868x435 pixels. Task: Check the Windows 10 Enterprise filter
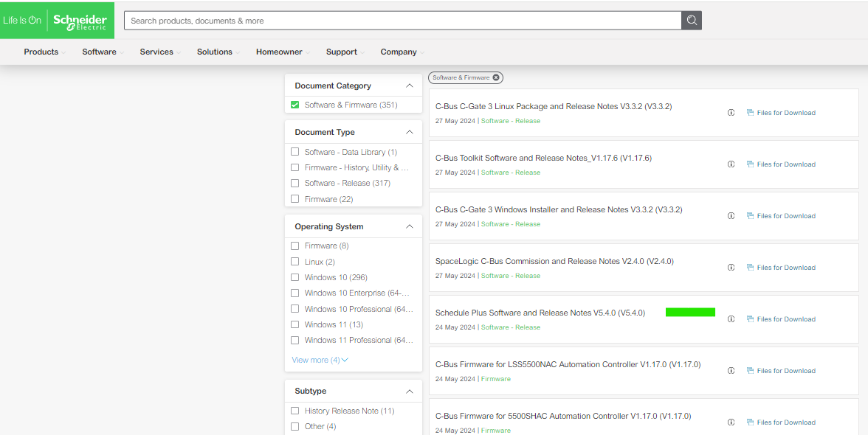(294, 293)
